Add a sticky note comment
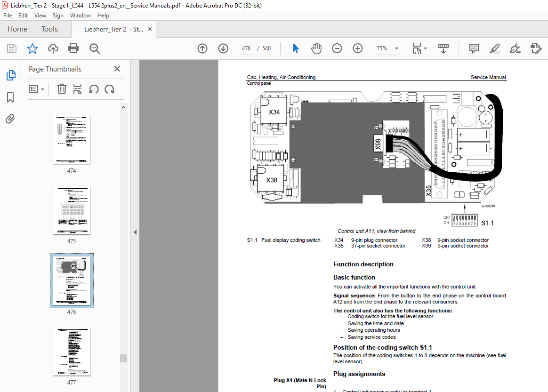Screen dimensions: 548x392 474,48
